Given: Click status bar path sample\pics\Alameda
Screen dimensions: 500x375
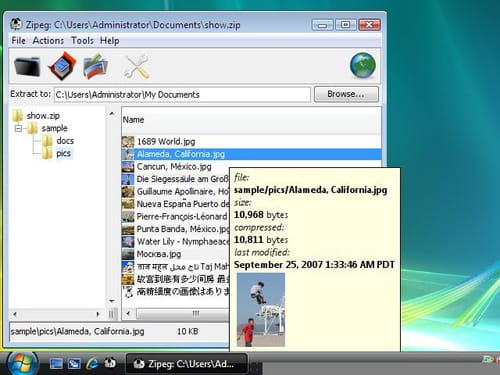Looking at the screenshot, I should pyautogui.click(x=77, y=331).
